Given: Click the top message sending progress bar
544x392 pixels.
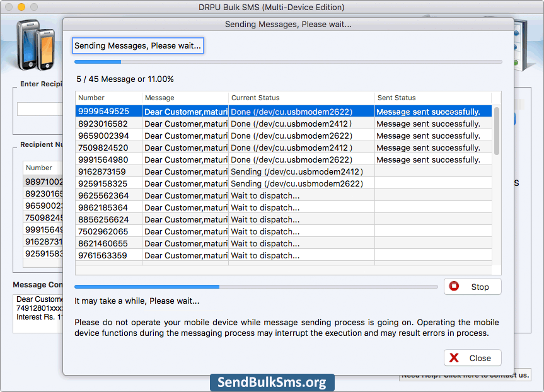Looking at the screenshot, I should pos(288,62).
